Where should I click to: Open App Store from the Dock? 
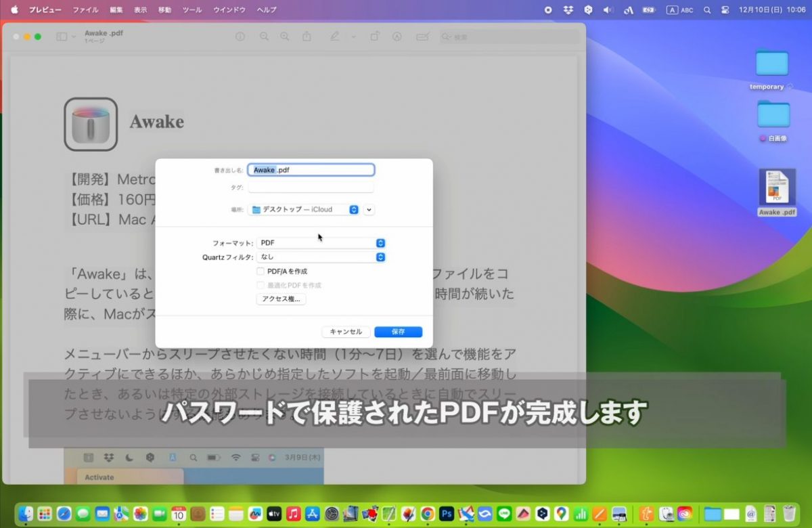(x=312, y=513)
